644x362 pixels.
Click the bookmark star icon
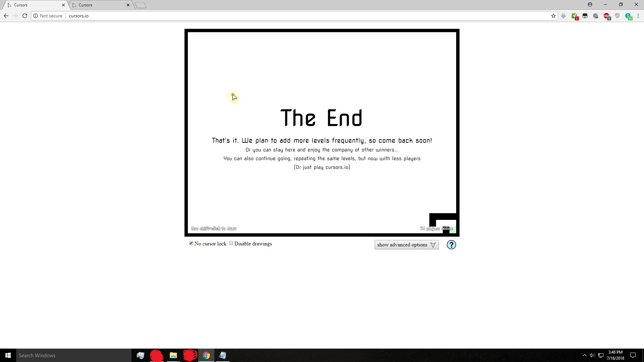(553, 16)
